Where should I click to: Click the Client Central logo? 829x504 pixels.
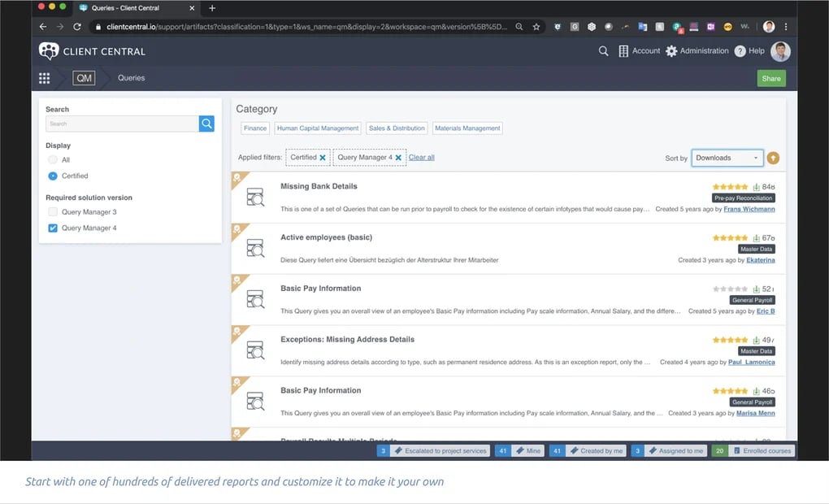[92, 51]
